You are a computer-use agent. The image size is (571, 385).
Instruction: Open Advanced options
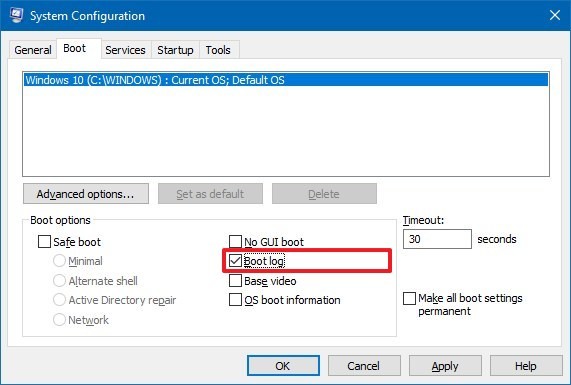86,194
